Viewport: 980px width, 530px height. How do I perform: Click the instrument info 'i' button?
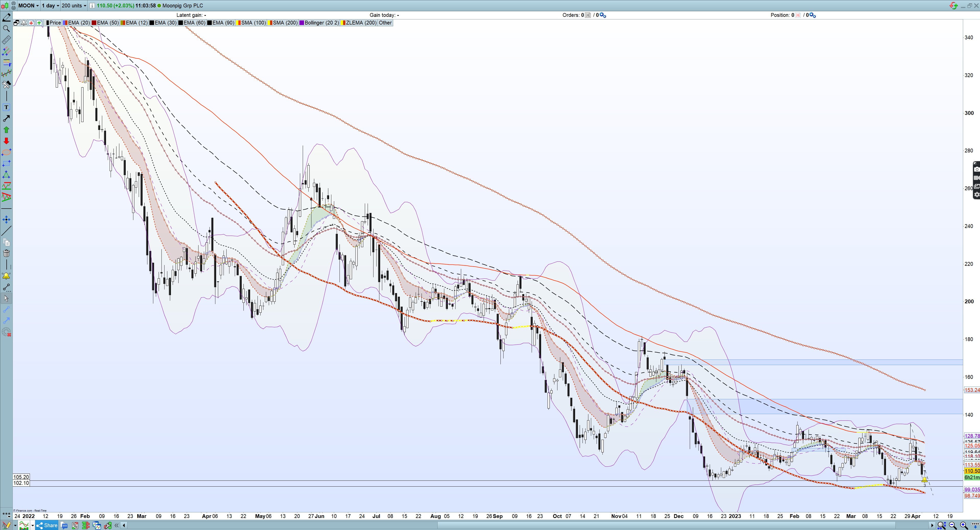coord(92,5)
